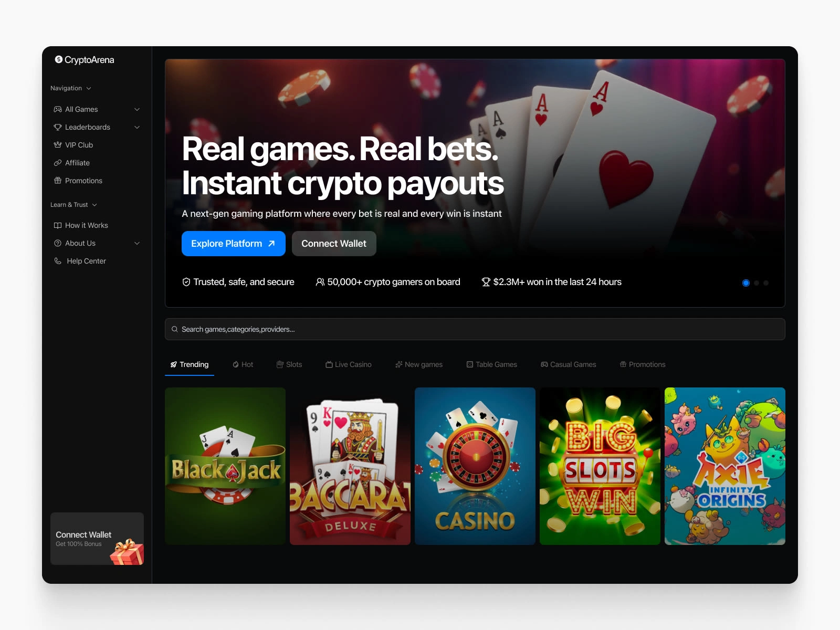Expand the All Games submenu chevron
The image size is (840, 630).
pyautogui.click(x=137, y=109)
